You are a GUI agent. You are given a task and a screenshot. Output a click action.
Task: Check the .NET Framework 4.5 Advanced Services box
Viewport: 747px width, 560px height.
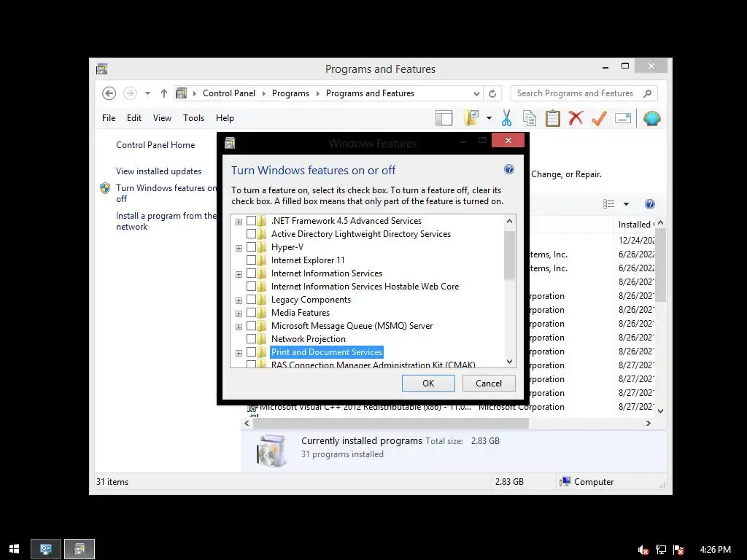[251, 221]
